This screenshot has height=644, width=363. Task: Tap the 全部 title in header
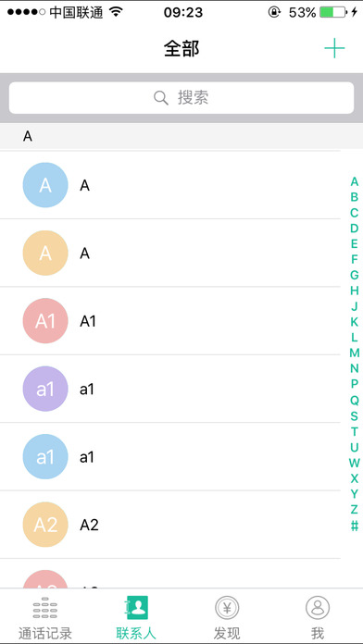181,49
